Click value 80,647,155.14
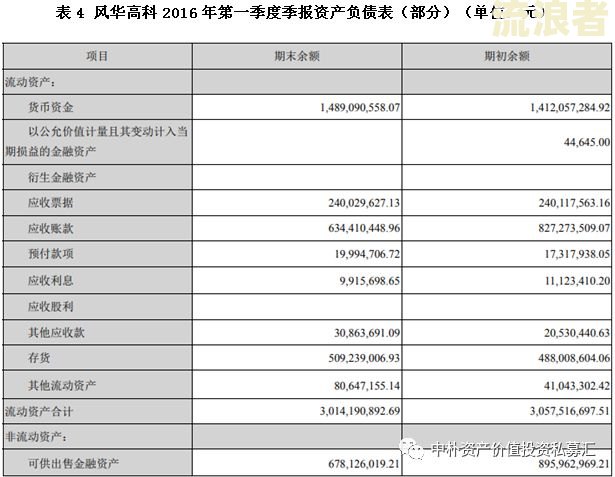Viewport: 615px width, 477px height. (367, 386)
